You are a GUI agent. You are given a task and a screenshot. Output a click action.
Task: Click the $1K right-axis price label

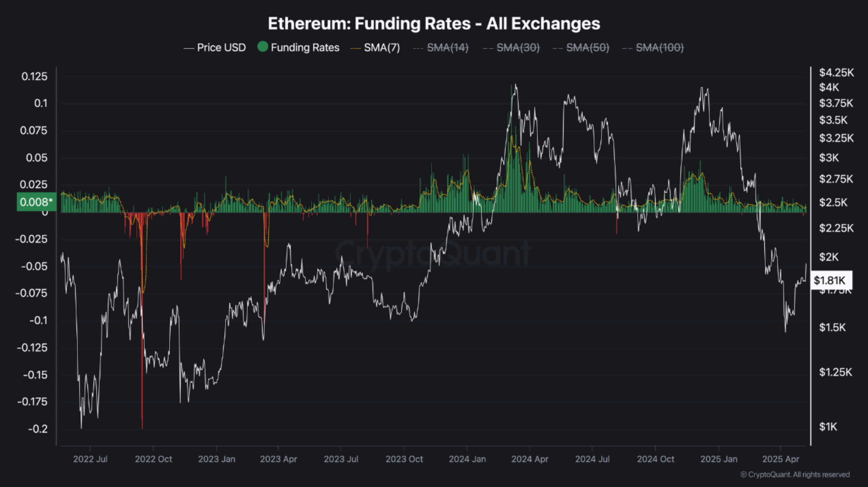pyautogui.click(x=828, y=427)
